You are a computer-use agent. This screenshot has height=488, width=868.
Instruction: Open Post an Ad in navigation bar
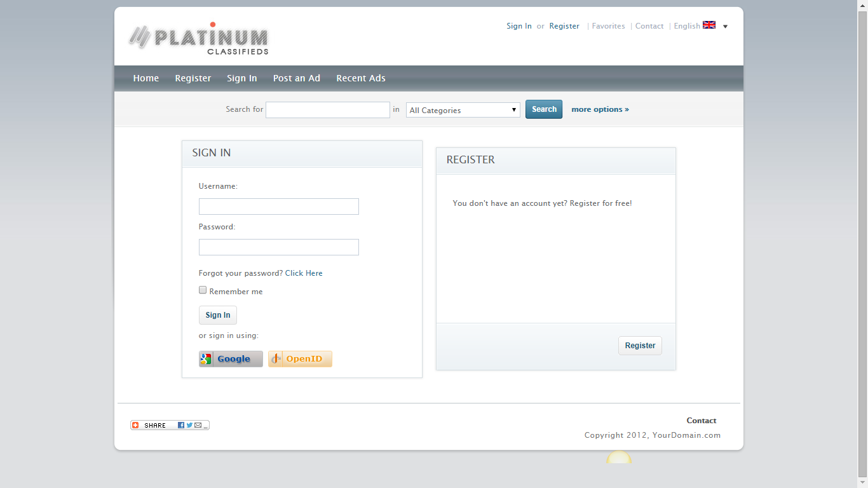coord(296,78)
